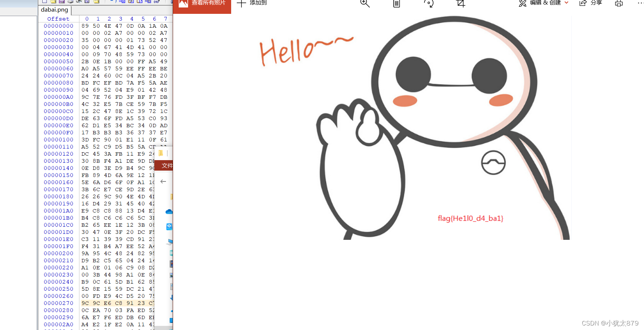Click the Share icon

pos(583,3)
